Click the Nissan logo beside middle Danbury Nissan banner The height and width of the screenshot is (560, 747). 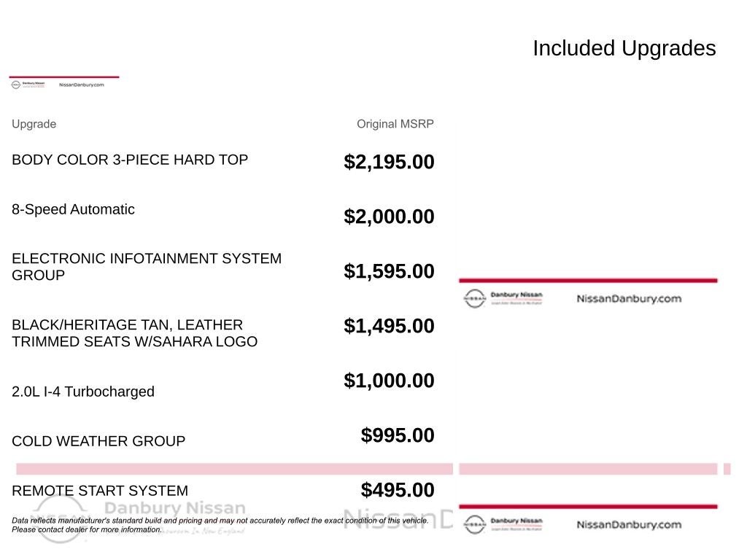click(x=474, y=298)
